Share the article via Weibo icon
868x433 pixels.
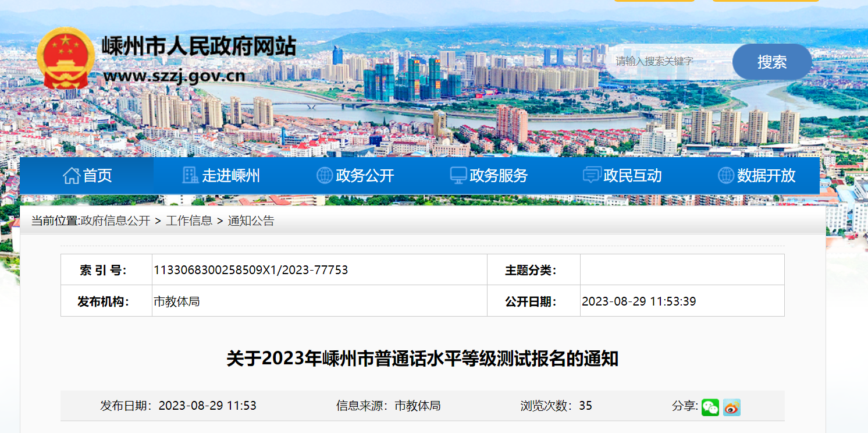point(732,407)
